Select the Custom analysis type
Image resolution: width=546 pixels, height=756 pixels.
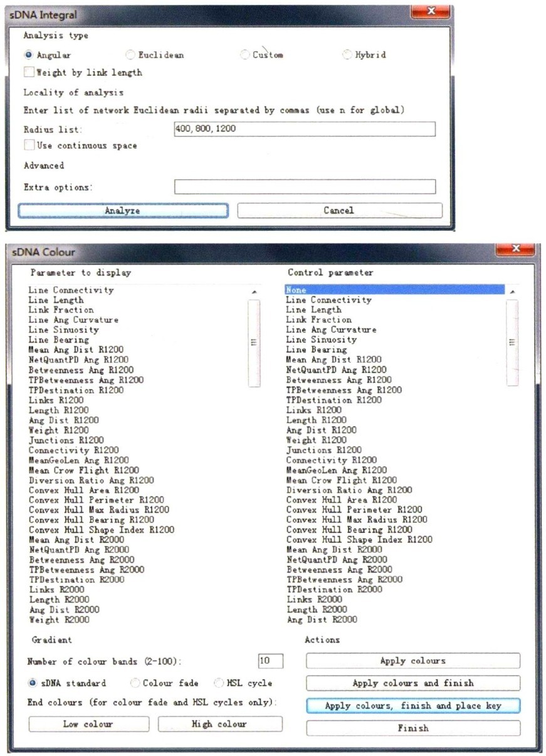click(245, 55)
